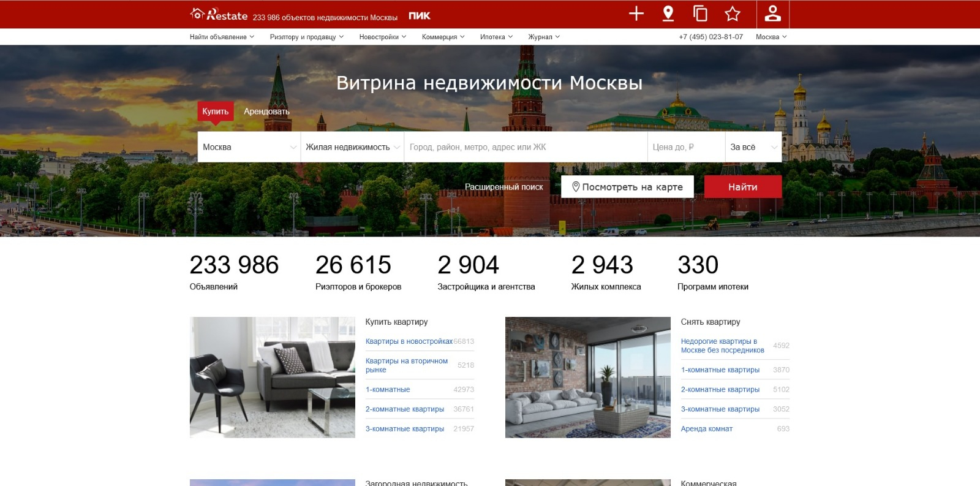The height and width of the screenshot is (486, 980).
Task: Switch to the 'Арендовать' tab
Action: pos(266,111)
